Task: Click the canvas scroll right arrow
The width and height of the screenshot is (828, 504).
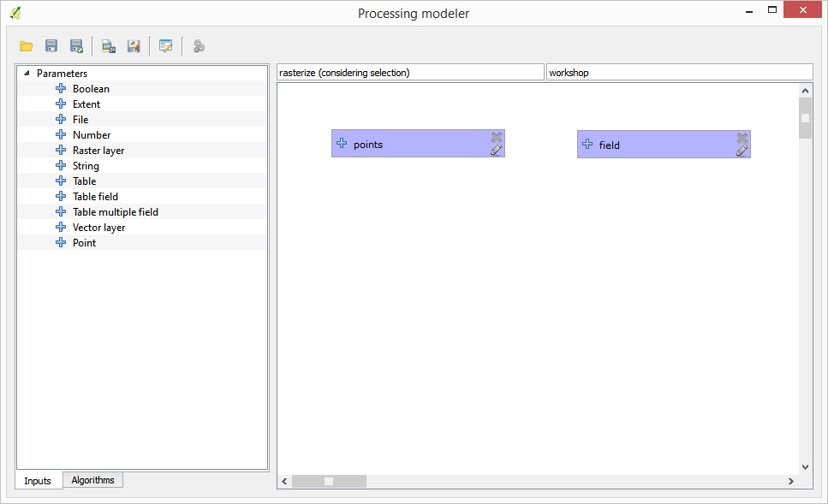Action: tap(790, 482)
